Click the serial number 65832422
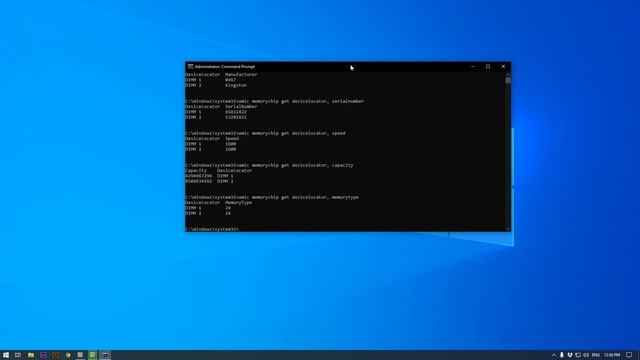The image size is (640, 360). 236,112
